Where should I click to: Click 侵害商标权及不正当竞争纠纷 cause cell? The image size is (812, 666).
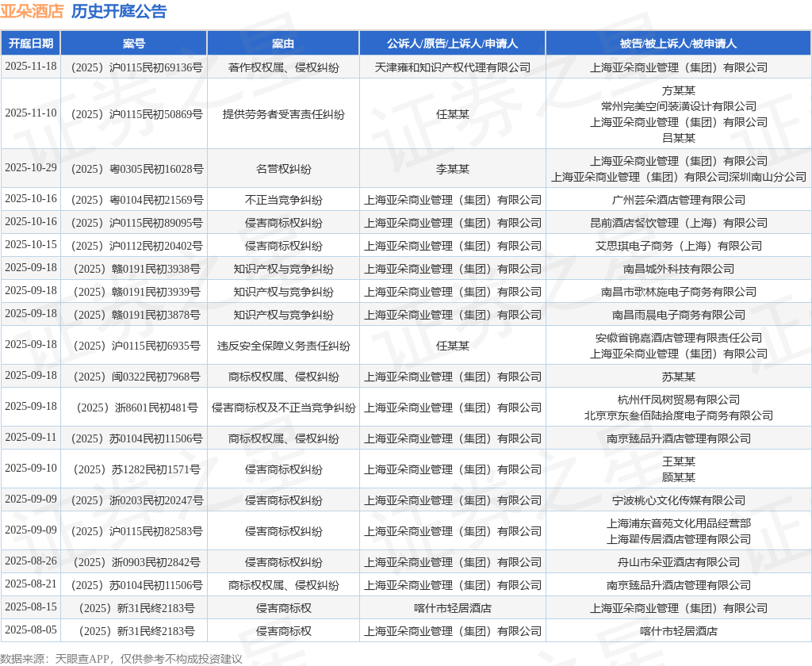click(x=283, y=408)
